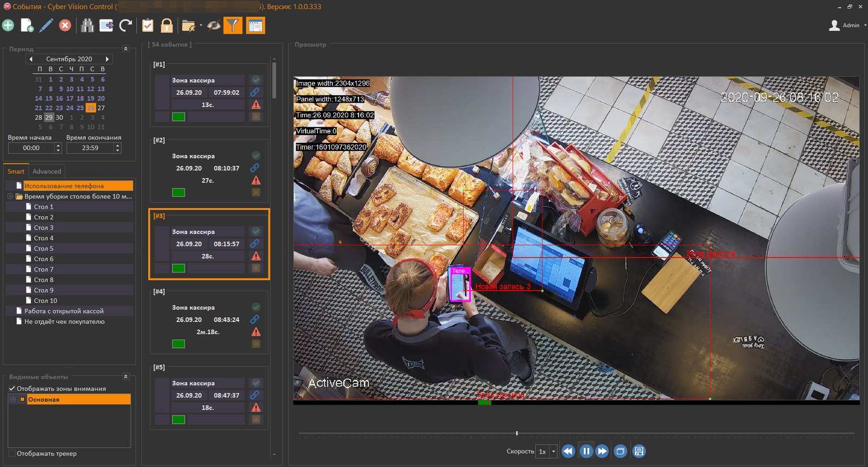The image size is (868, 467).
Task: Click the new document with plus icon
Action: (x=27, y=26)
